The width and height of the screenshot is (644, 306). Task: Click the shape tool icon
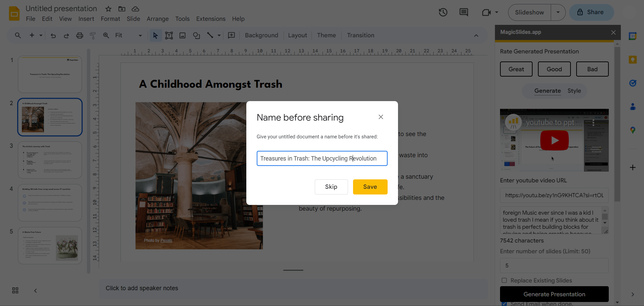pyautogui.click(x=196, y=36)
